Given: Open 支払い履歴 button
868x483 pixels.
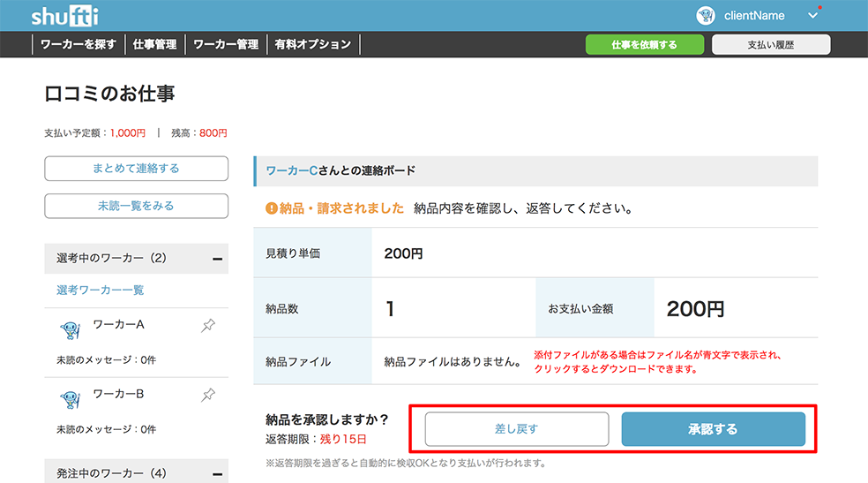Looking at the screenshot, I should (771, 44).
